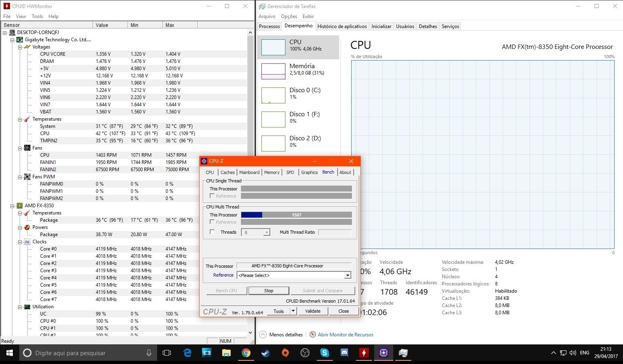Collapse the Gigabyte Technology tree node
The height and width of the screenshot is (364, 623).
tap(12, 40)
